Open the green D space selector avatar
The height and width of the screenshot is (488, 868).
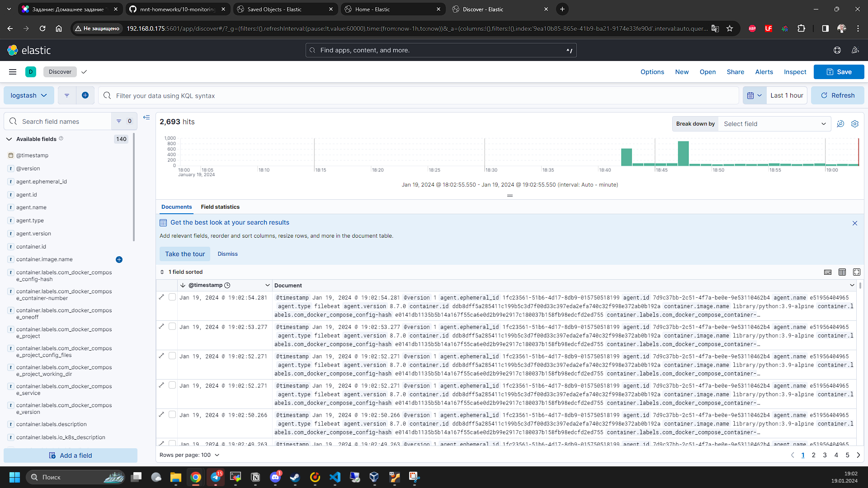31,72
